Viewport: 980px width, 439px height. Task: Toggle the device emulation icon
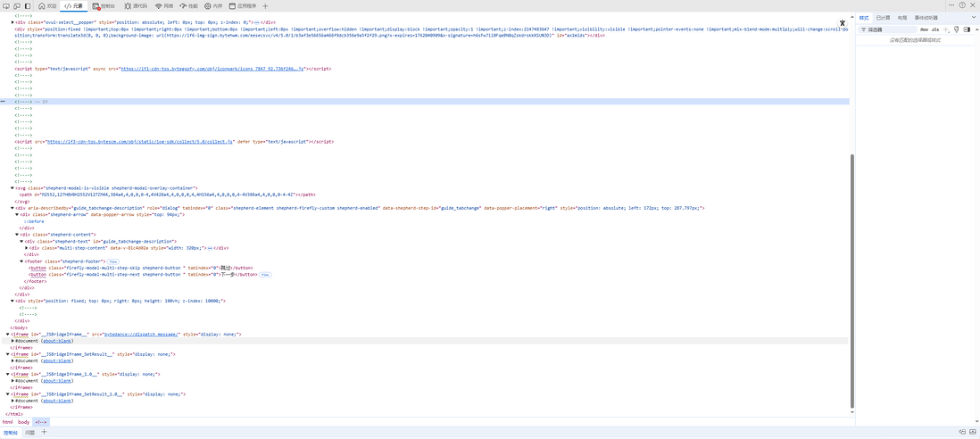tap(17, 5)
